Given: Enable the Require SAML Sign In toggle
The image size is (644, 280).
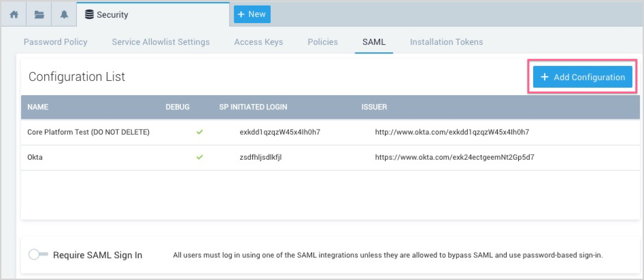Looking at the screenshot, I should 39,255.
